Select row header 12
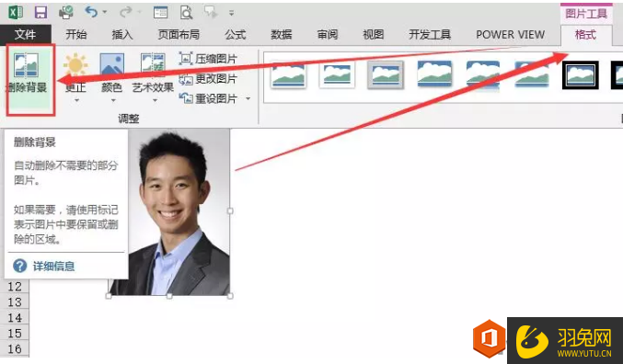 tap(15, 287)
